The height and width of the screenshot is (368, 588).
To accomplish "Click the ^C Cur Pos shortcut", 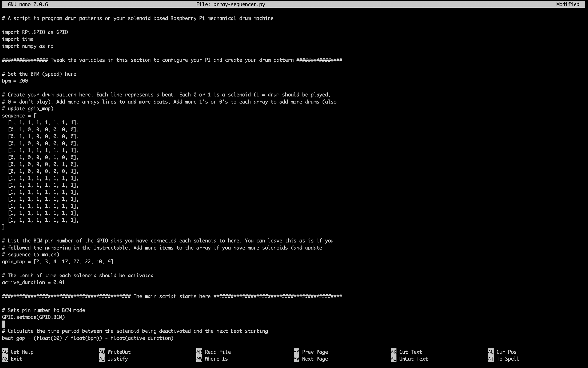I will click(502, 352).
